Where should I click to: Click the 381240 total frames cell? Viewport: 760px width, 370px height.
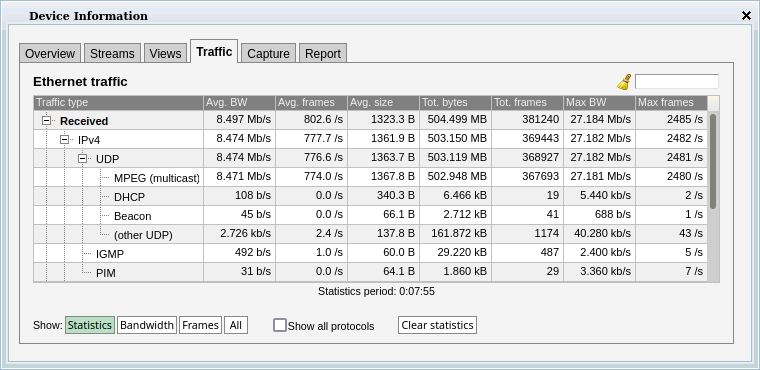(x=527, y=119)
